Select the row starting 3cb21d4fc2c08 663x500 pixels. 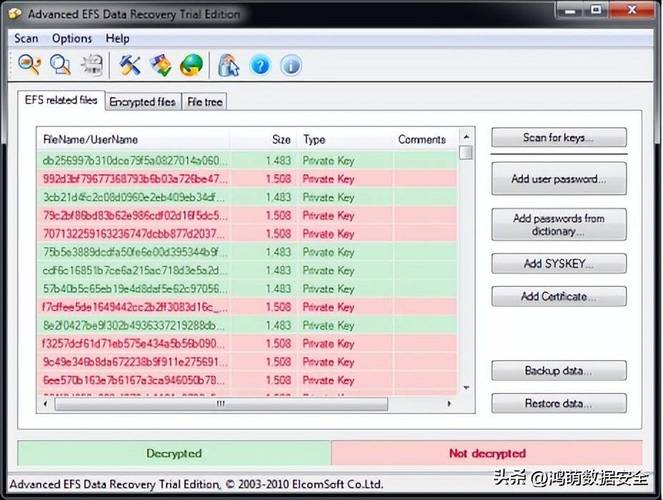[x=247, y=197]
